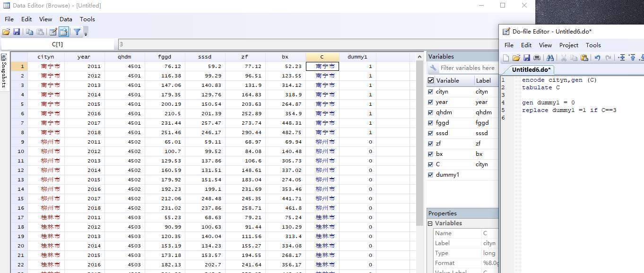The image size is (644, 273).
Task: Switch the Data Editor to Edit mode
Action: click(53, 32)
